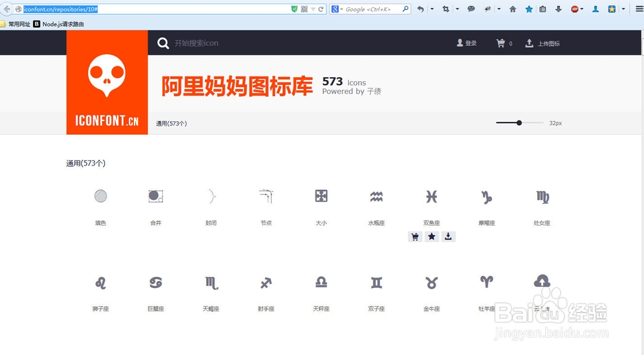Image resolution: width=644 pixels, height=355 pixels.
Task: Go back with browser back arrow
Action: [7, 9]
